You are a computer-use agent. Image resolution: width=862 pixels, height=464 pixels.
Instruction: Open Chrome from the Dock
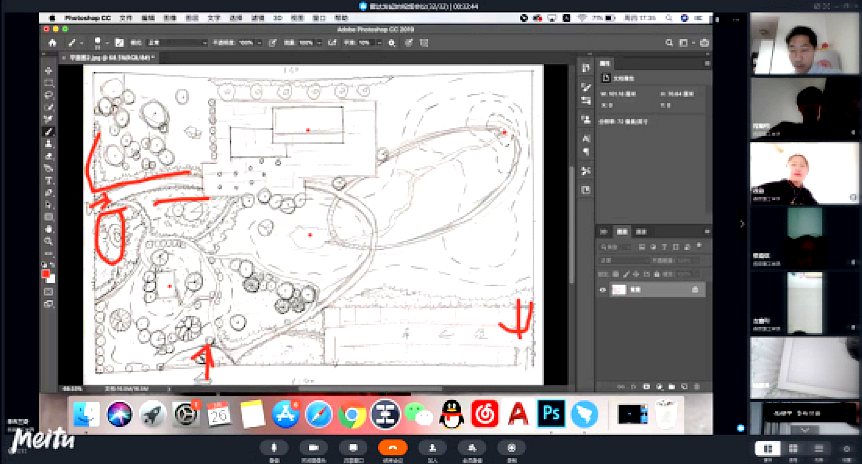click(350, 412)
